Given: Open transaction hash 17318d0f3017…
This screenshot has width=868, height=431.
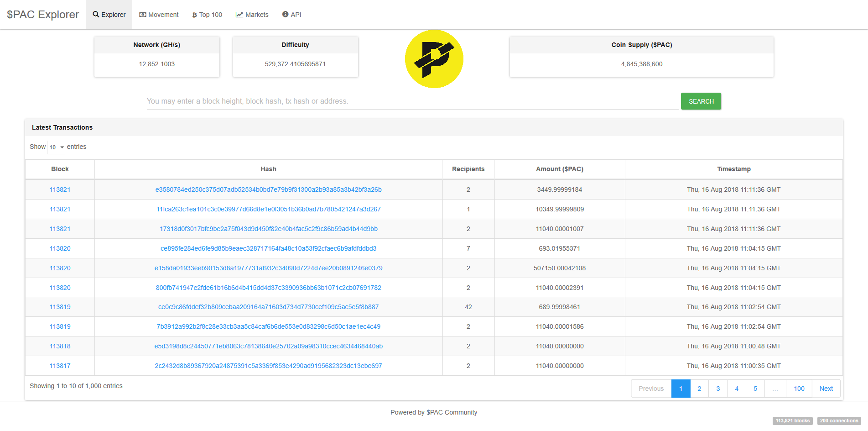Looking at the screenshot, I should coord(268,229).
